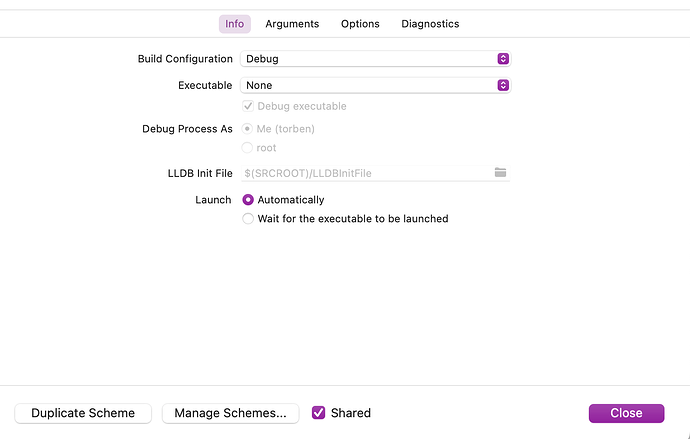Toggle the Shared checkbox
The width and height of the screenshot is (690, 439).
(319, 413)
